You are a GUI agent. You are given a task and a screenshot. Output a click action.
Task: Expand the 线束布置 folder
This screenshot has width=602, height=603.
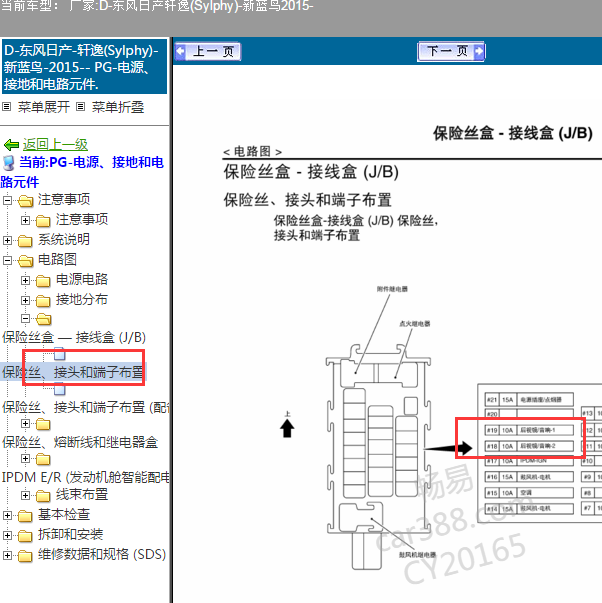(x=25, y=495)
